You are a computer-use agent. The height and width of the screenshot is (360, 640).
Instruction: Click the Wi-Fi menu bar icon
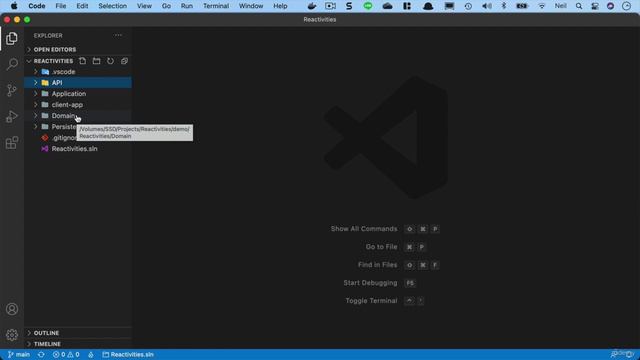542,6
